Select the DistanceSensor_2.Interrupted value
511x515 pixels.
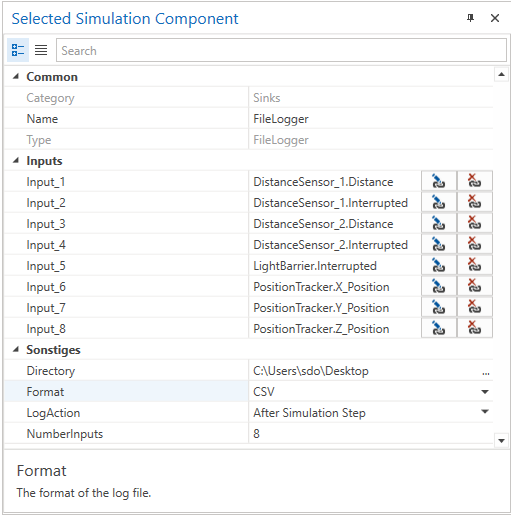click(330, 245)
